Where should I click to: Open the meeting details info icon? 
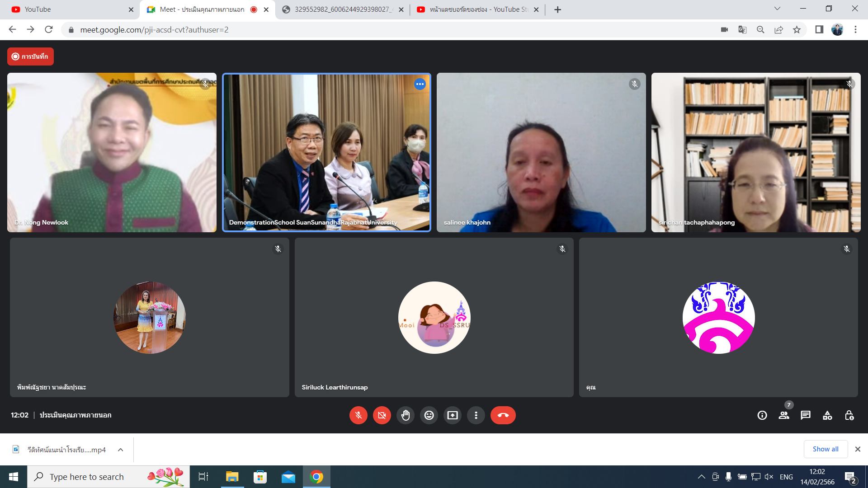coord(762,415)
